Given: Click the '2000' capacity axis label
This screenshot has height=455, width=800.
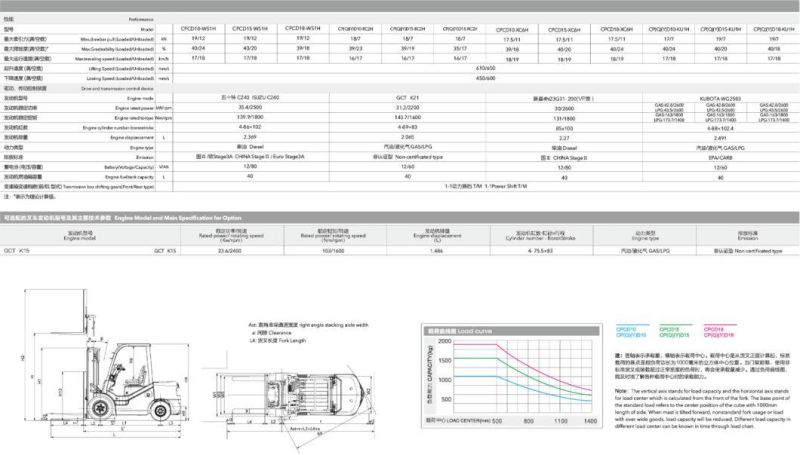Looking at the screenshot, I should click(445, 341).
